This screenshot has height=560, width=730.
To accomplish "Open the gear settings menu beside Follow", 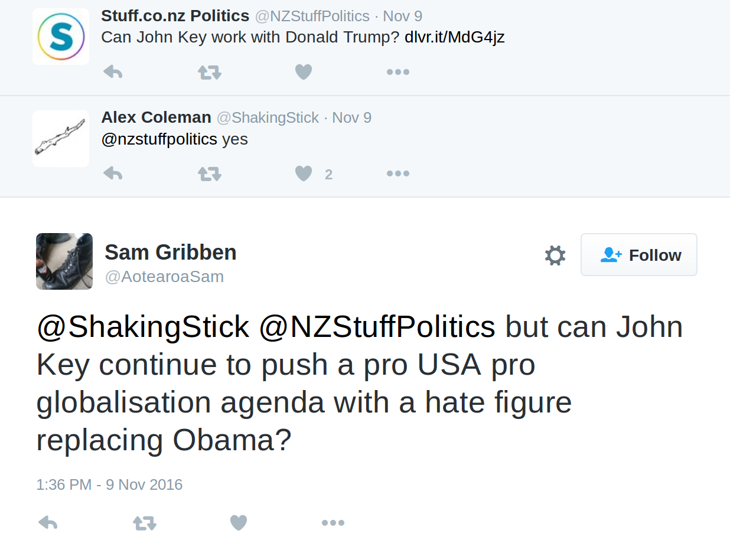I will coord(555,255).
